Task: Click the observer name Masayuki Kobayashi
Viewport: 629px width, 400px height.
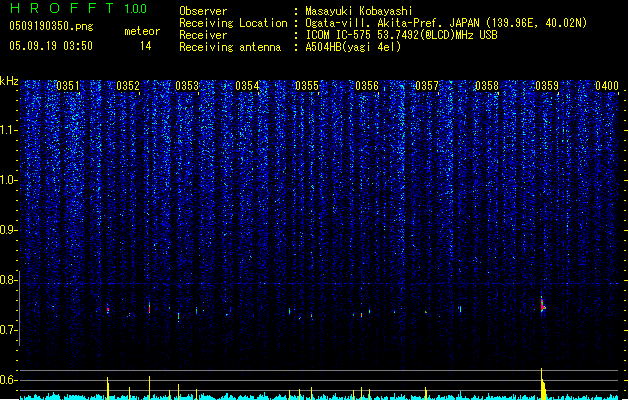Action: [359, 11]
